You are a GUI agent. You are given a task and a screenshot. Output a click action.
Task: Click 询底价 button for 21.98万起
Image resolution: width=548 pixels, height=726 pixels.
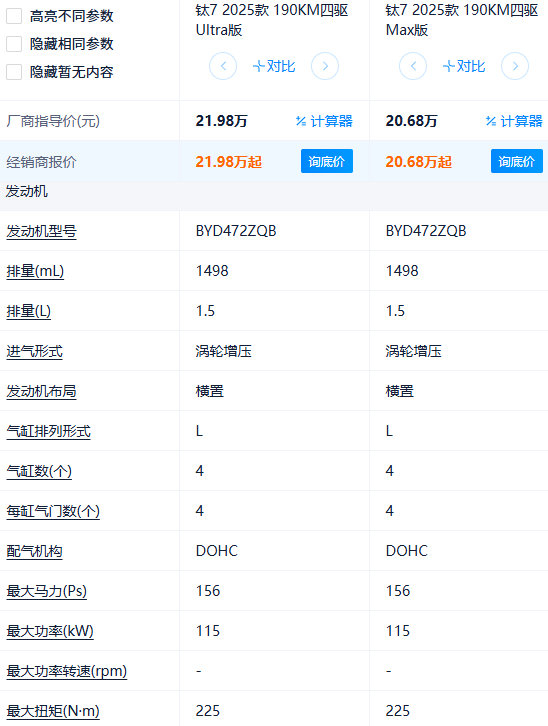click(x=327, y=161)
